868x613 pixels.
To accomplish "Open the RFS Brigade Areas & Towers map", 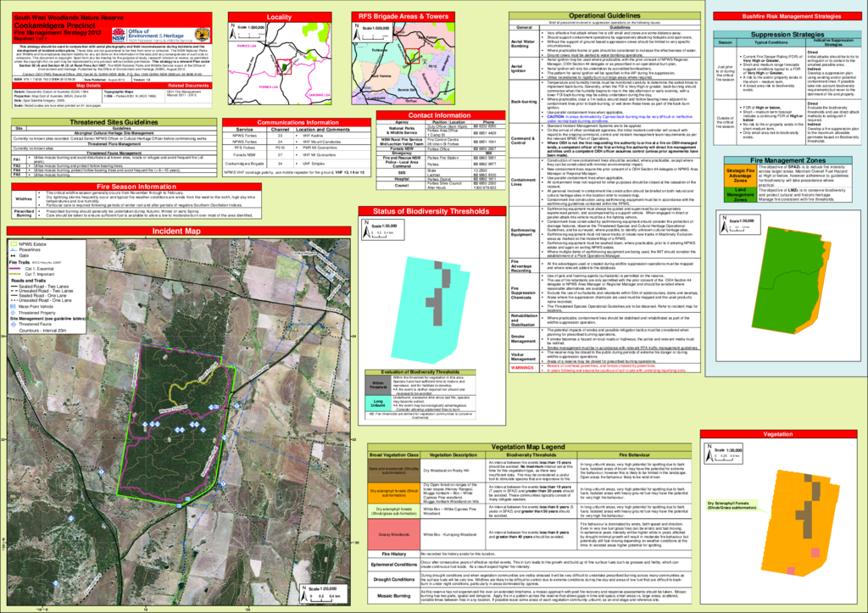I will click(x=403, y=63).
